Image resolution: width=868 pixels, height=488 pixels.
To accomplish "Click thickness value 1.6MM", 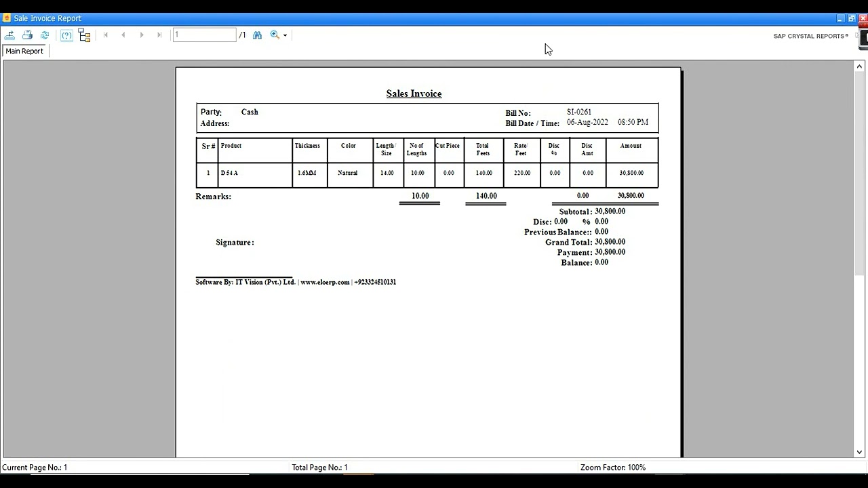I will pyautogui.click(x=307, y=173).
